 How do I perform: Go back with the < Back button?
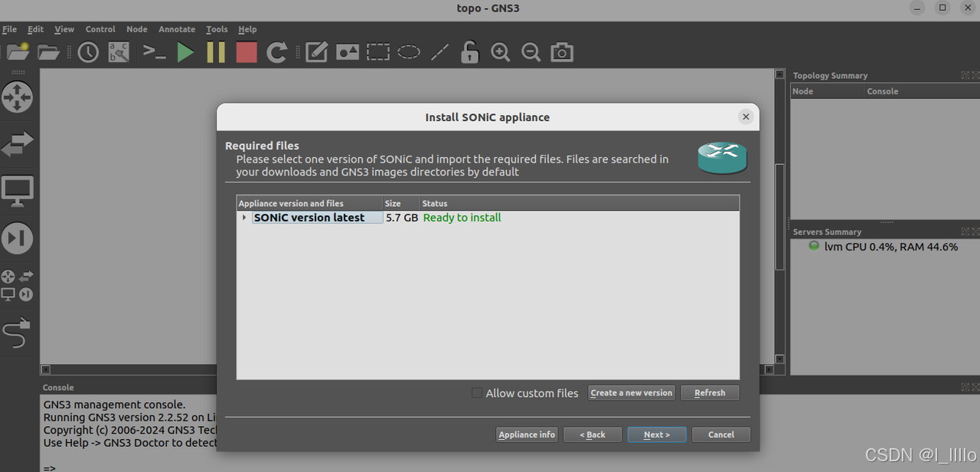(x=593, y=434)
